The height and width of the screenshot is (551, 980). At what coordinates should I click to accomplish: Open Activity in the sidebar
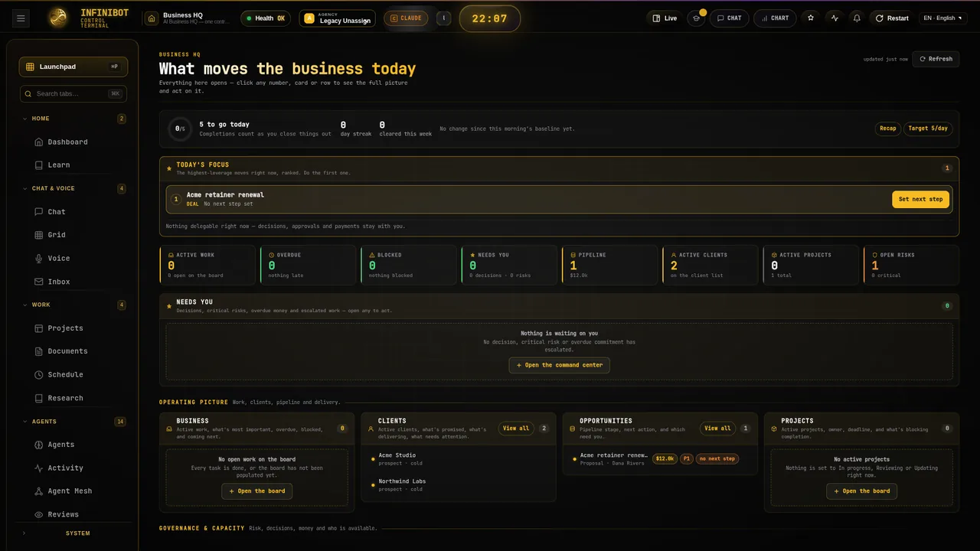click(73, 468)
